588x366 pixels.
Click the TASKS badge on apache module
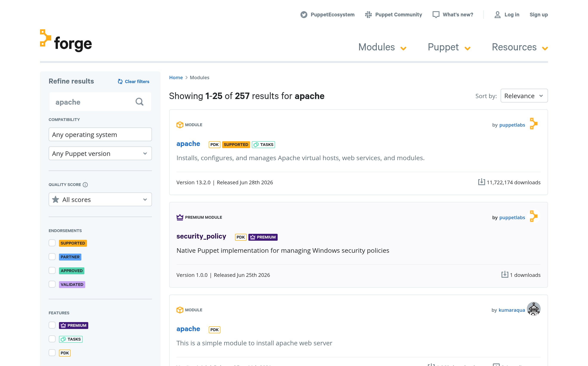pos(263,144)
